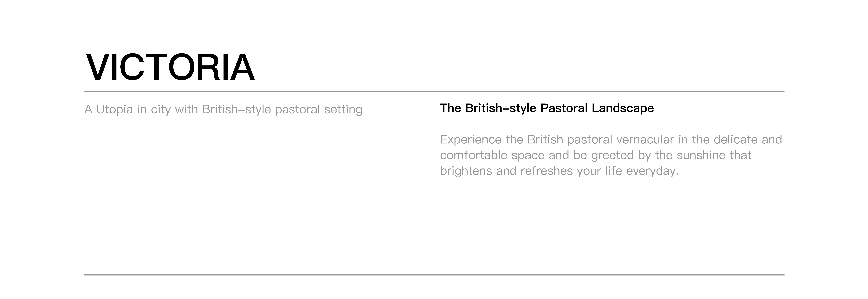Select the word 'refreshes' in the last line

547,171
